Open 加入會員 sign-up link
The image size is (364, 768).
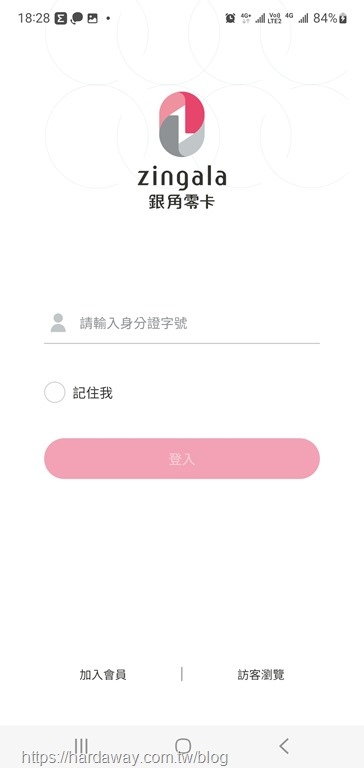coord(103,674)
